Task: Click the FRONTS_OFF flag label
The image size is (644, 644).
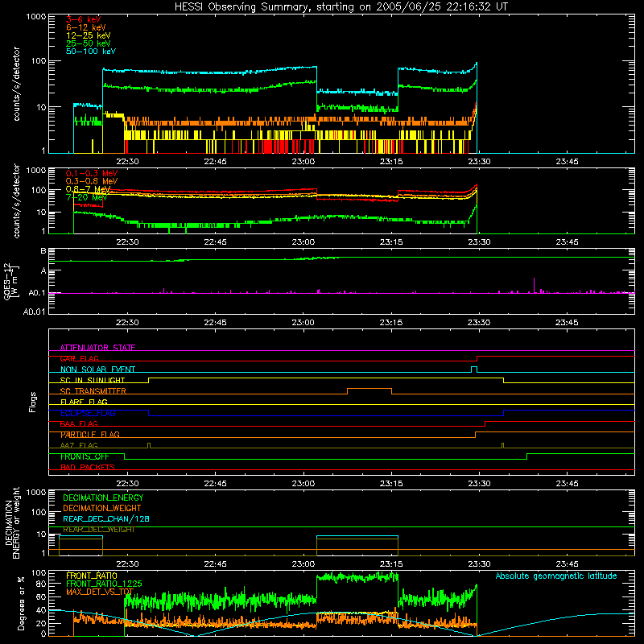Action: click(85, 456)
